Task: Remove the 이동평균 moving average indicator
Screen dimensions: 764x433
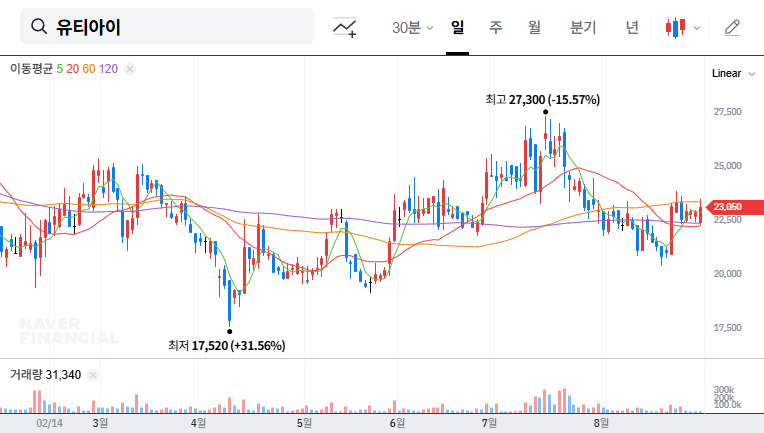Action: pos(130,69)
